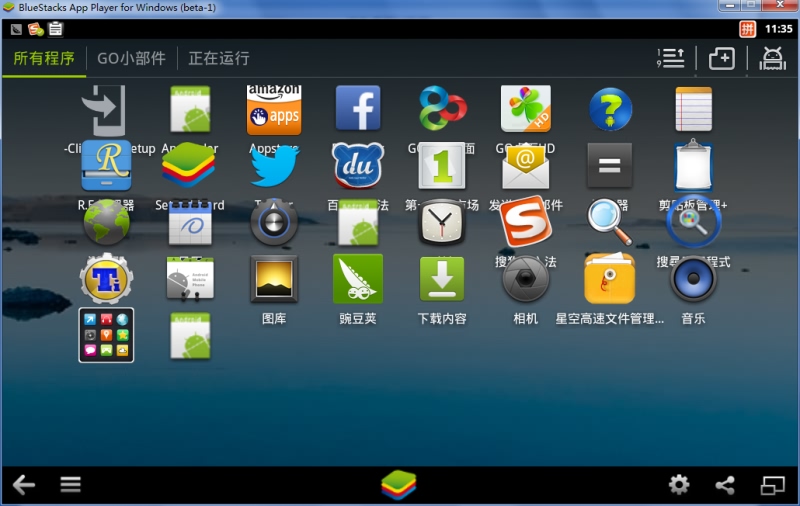
Task: Open the globe browser app
Action: (106, 223)
